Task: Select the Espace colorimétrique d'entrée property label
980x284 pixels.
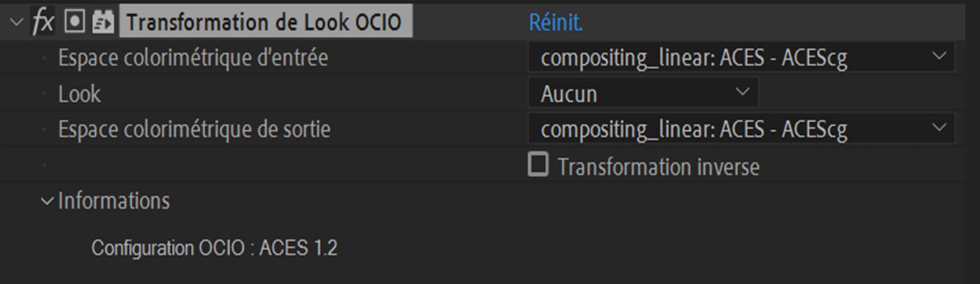Action: pyautogui.click(x=193, y=58)
